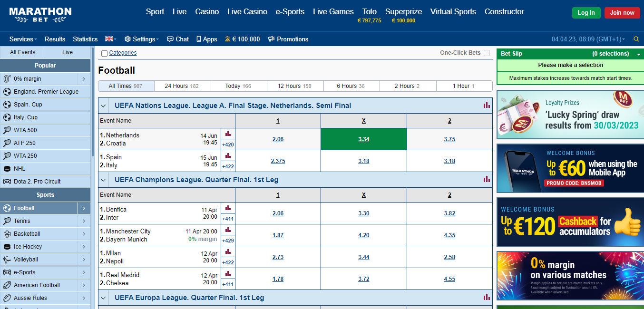Open Dota 2. Pro Circuit
Image resolution: width=644 pixels, height=309 pixels.
coord(45,182)
